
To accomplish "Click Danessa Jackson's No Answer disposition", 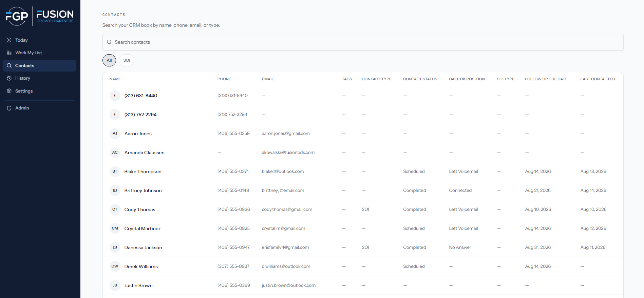I will point(460,247).
